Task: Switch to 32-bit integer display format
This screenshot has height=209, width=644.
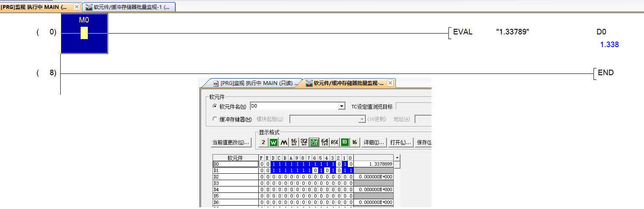Action: coord(304,142)
